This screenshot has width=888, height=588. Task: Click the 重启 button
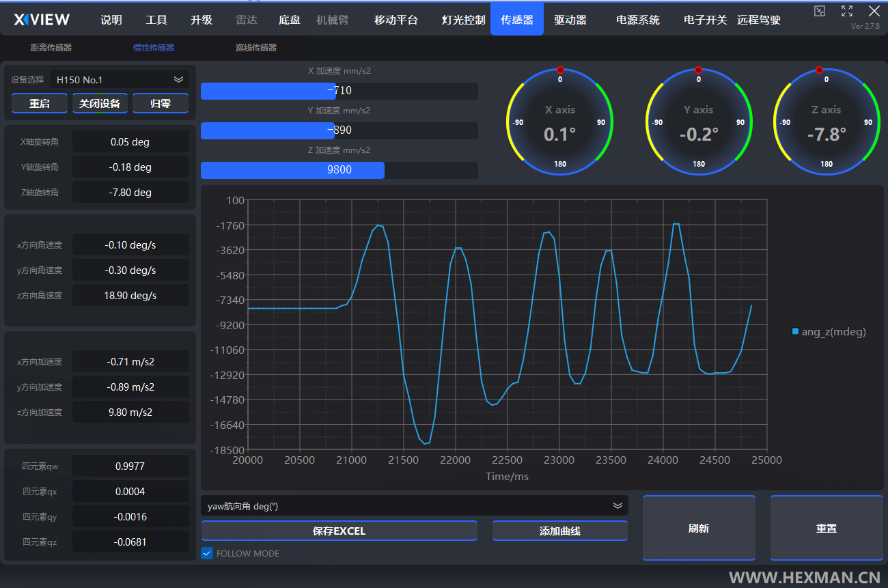coord(40,103)
